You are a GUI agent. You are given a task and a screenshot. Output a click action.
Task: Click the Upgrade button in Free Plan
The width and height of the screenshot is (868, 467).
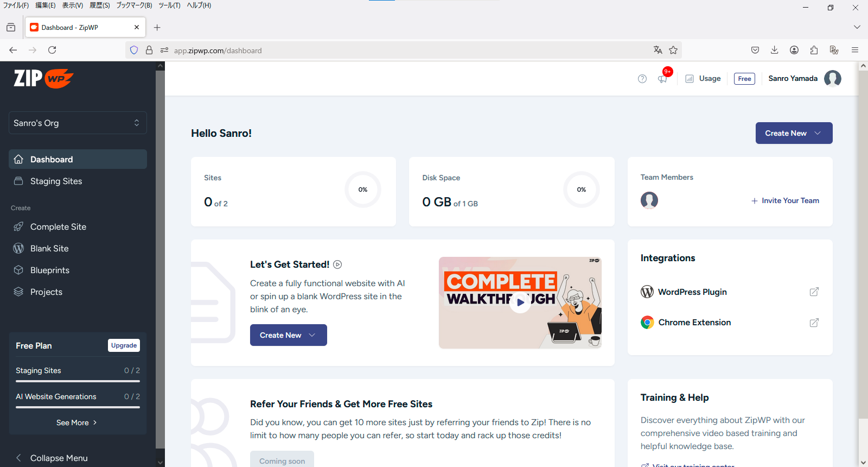pyautogui.click(x=124, y=345)
